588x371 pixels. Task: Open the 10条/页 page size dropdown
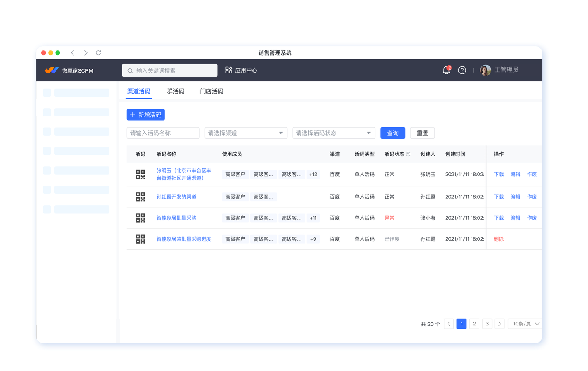(x=525, y=324)
